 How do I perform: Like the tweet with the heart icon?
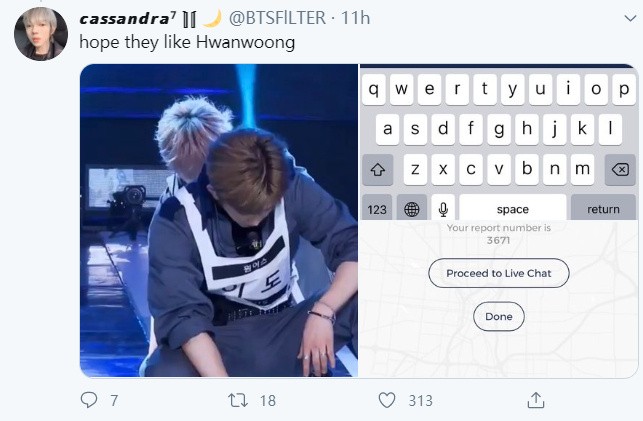[386, 400]
